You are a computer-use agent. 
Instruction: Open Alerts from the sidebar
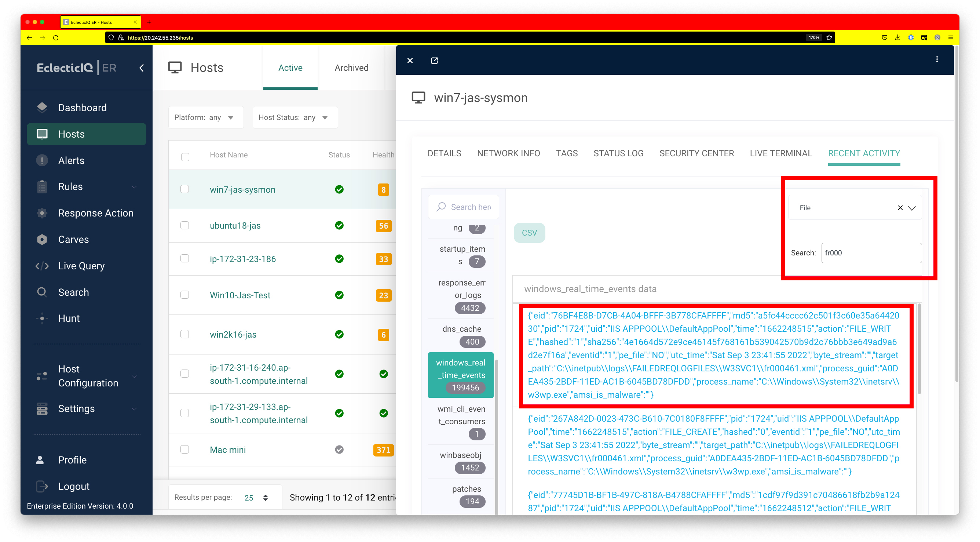(71, 160)
